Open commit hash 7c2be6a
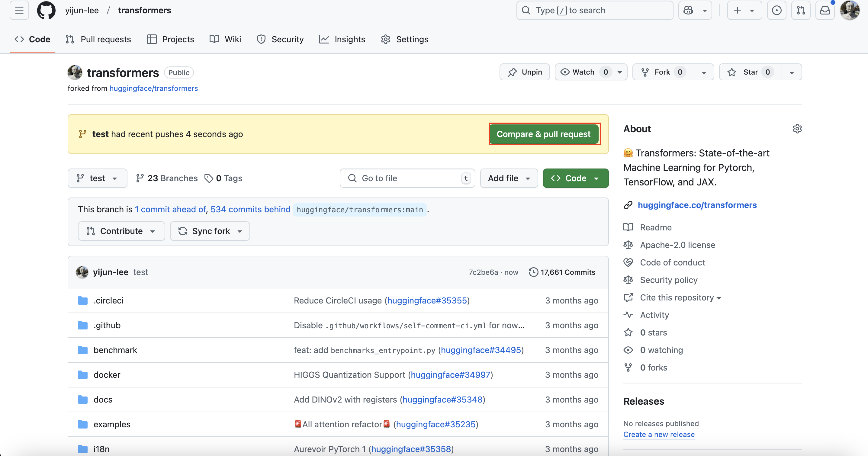 [x=483, y=272]
